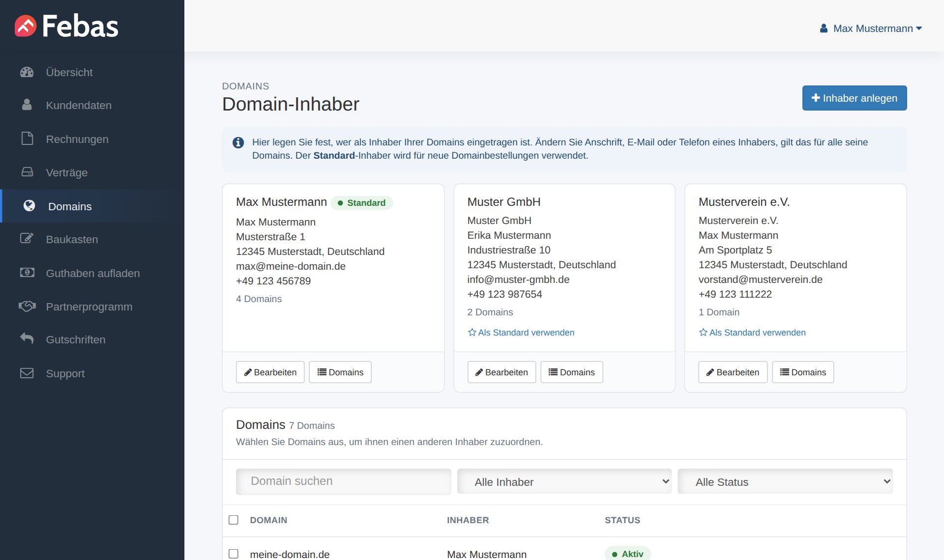Click Bearbeiten on Max Mustermann card
This screenshot has width=944, height=560.
270,372
